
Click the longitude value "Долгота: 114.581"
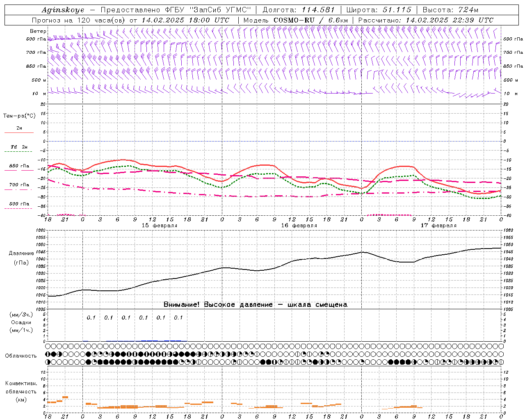(x=299, y=10)
